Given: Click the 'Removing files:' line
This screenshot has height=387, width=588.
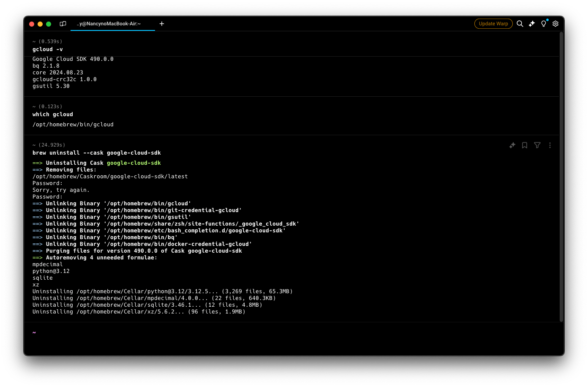Looking at the screenshot, I should click(65, 170).
